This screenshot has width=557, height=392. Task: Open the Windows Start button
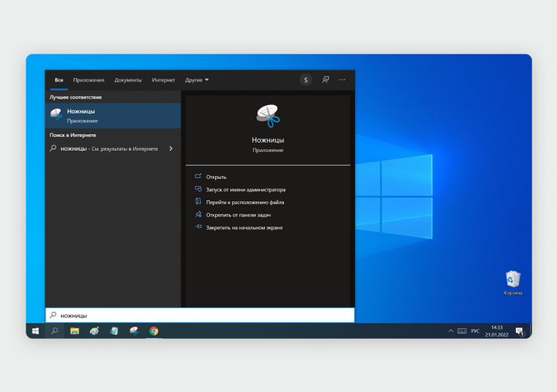coord(35,331)
